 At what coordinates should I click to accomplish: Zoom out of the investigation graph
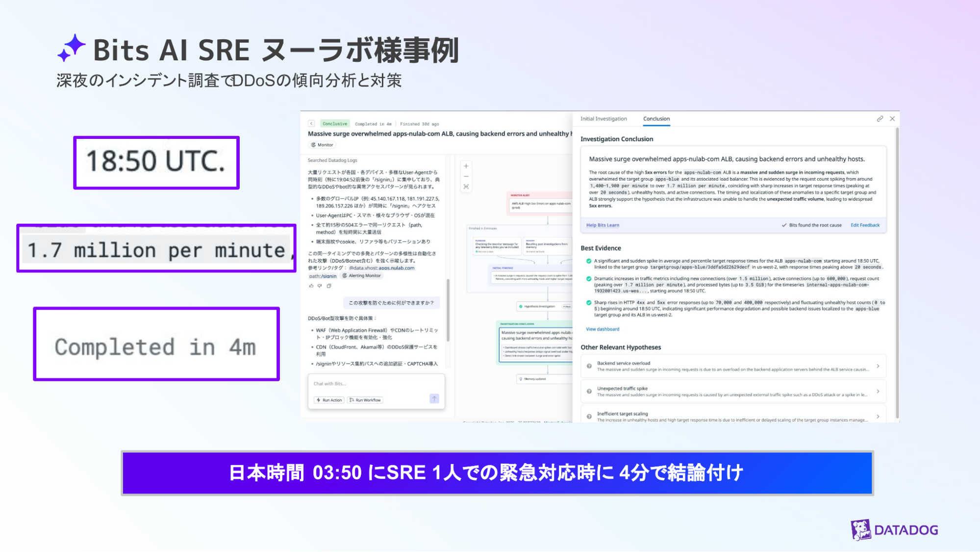[466, 176]
